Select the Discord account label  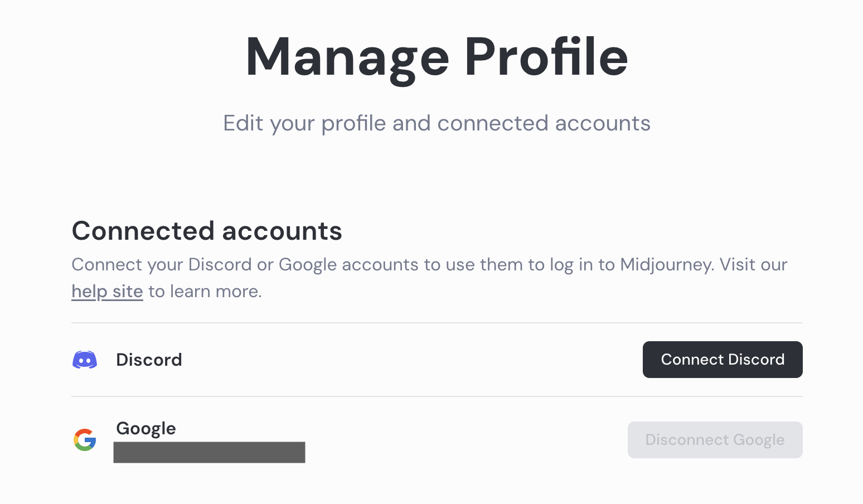coord(149,360)
